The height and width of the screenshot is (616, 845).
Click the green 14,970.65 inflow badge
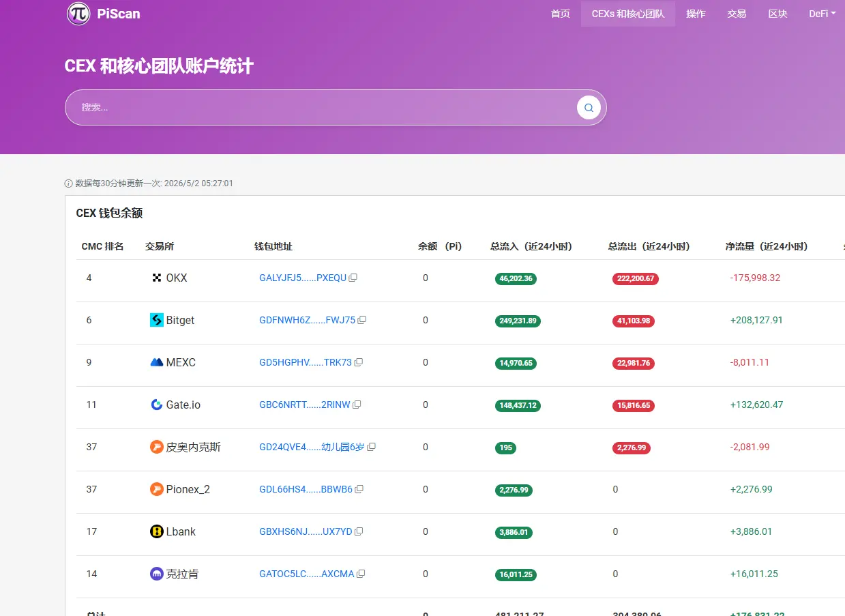coord(516,363)
